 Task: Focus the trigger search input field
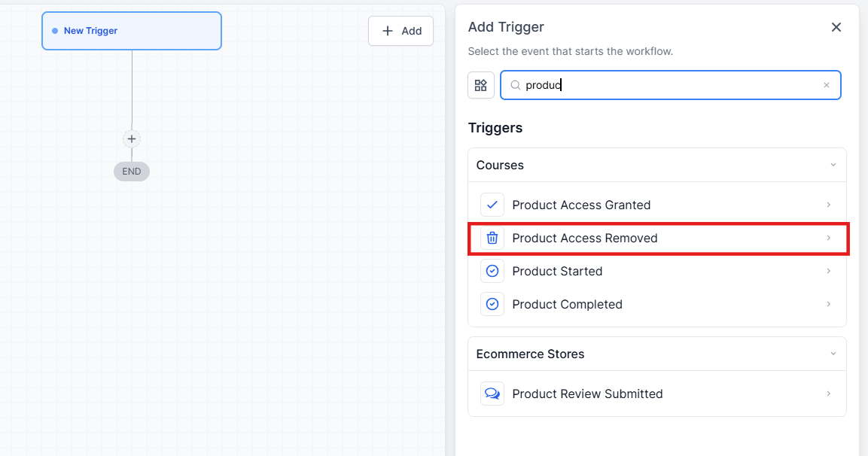[x=670, y=85]
